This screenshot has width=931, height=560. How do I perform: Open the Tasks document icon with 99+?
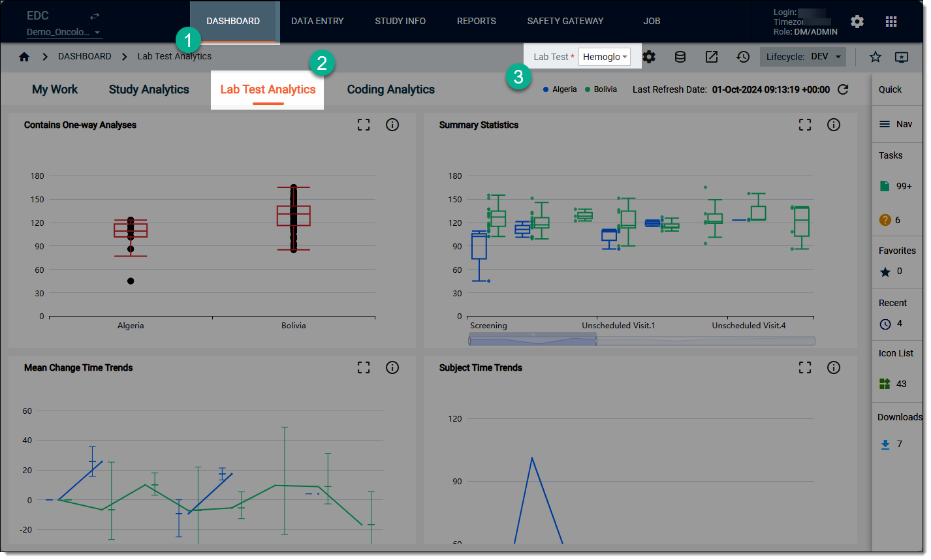pyautogui.click(x=885, y=186)
